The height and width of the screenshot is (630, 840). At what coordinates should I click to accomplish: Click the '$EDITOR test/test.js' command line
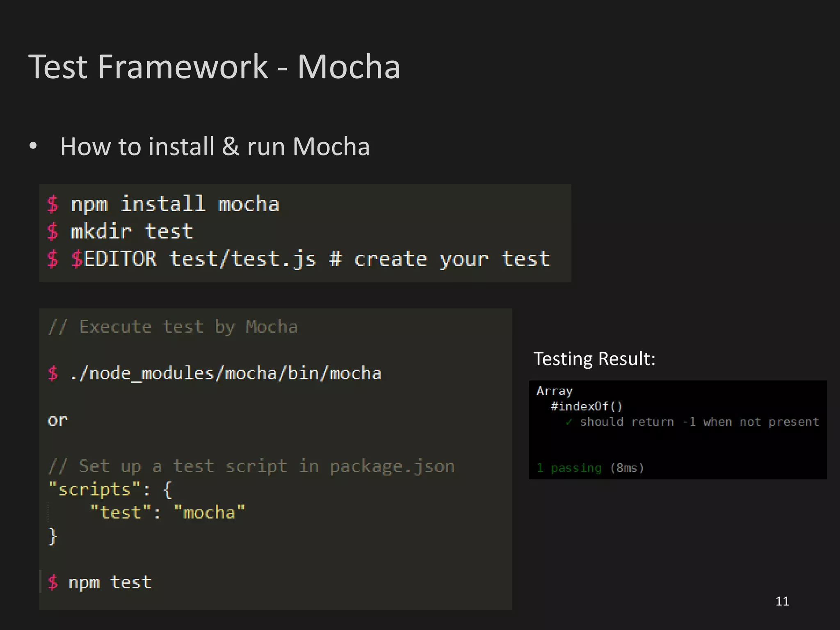coord(194,259)
